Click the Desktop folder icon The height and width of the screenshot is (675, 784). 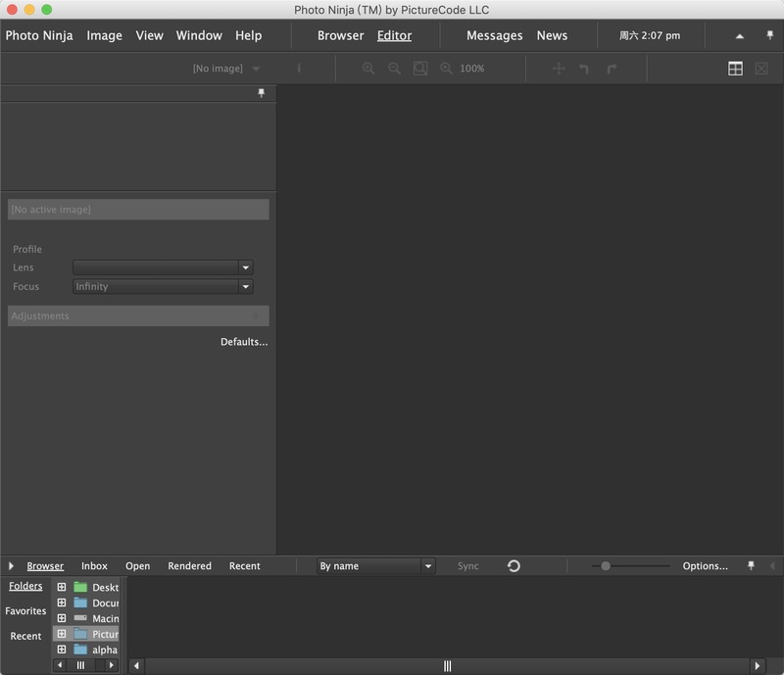click(x=80, y=587)
